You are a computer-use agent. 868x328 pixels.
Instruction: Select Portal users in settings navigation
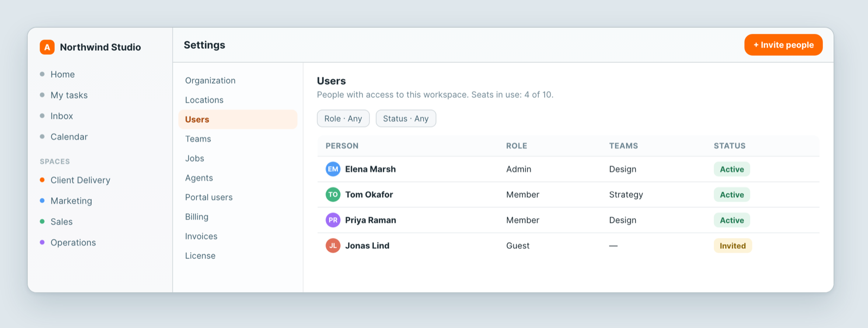point(238,197)
